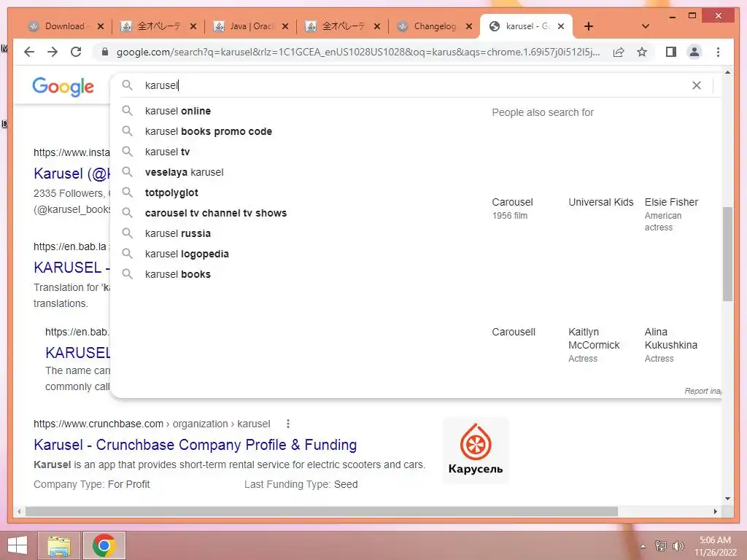Open Chrome side panel
Screen dimensions: 747x560
(671, 52)
